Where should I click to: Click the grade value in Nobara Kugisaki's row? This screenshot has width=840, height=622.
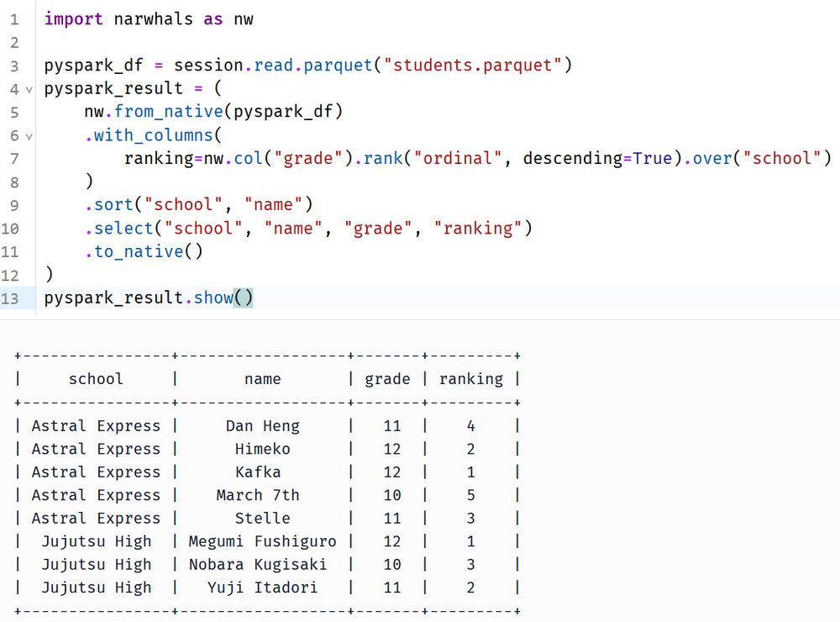tap(392, 565)
